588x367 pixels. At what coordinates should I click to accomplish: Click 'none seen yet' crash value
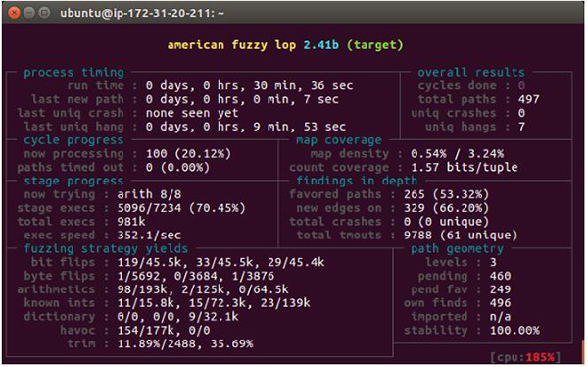[x=192, y=113]
